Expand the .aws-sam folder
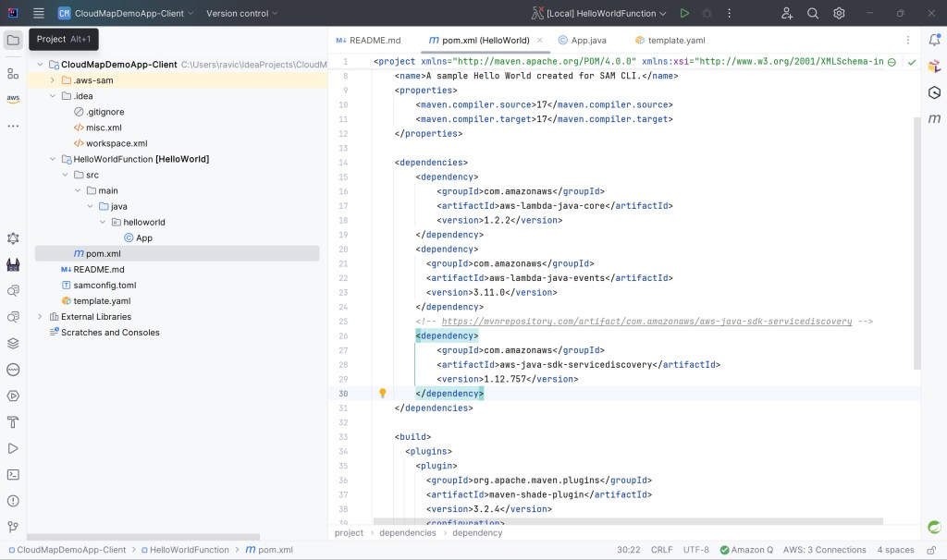 [54, 80]
